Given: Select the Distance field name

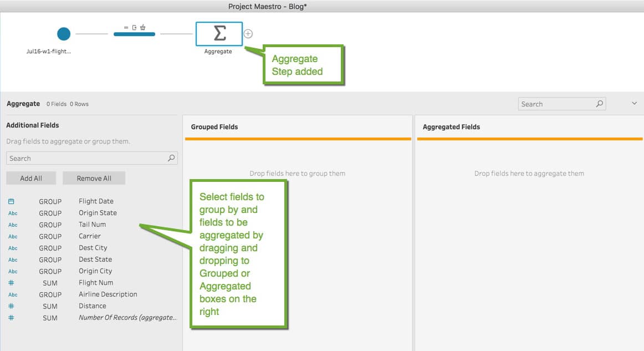Looking at the screenshot, I should point(93,306).
